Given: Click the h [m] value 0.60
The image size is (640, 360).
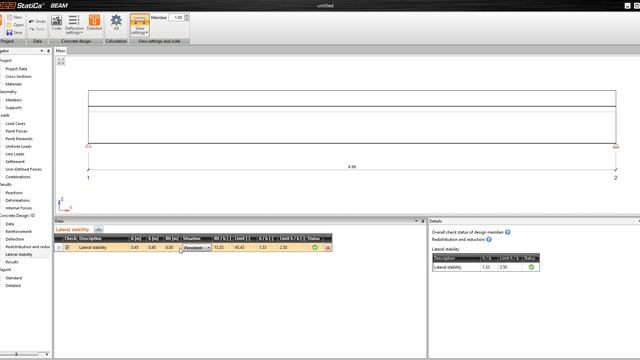Looking at the screenshot, I should [152, 247].
